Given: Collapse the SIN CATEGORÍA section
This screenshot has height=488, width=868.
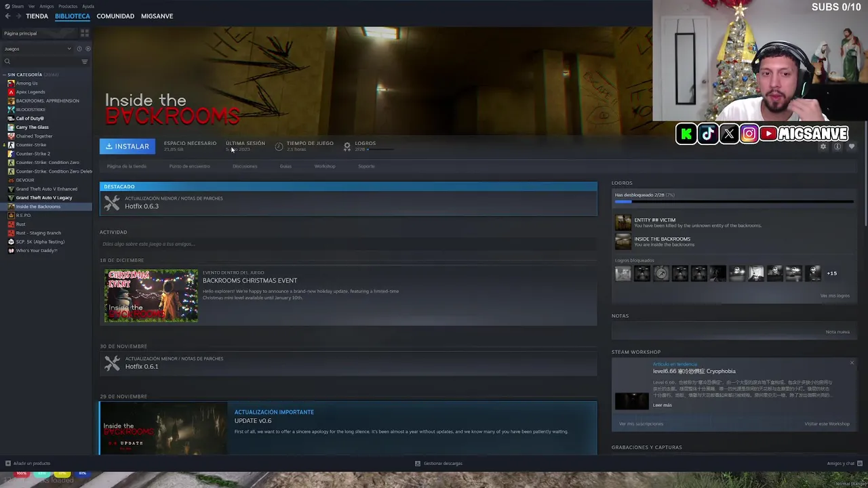Looking at the screenshot, I should 4,75.
